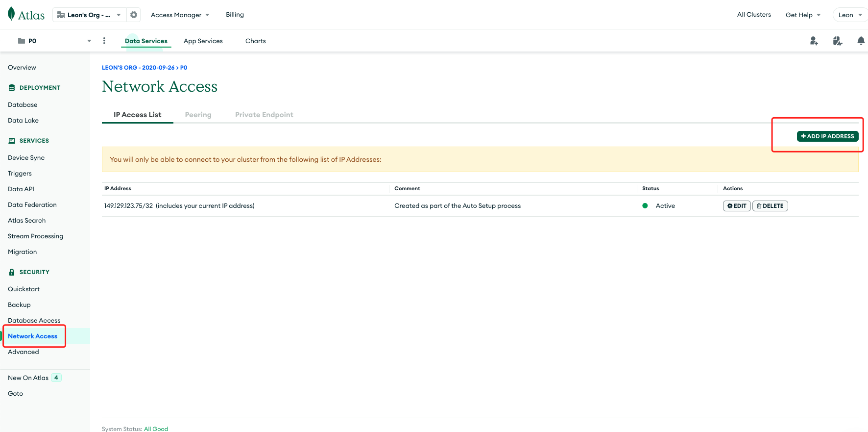Image resolution: width=868 pixels, height=432 pixels.
Task: Select Network Access in the sidebar
Action: 32,336
